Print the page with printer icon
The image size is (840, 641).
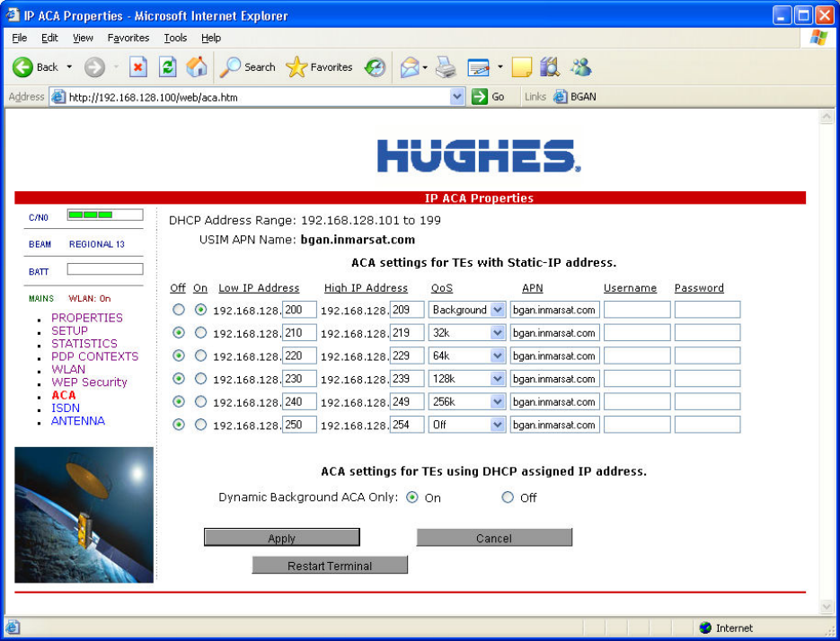446,67
